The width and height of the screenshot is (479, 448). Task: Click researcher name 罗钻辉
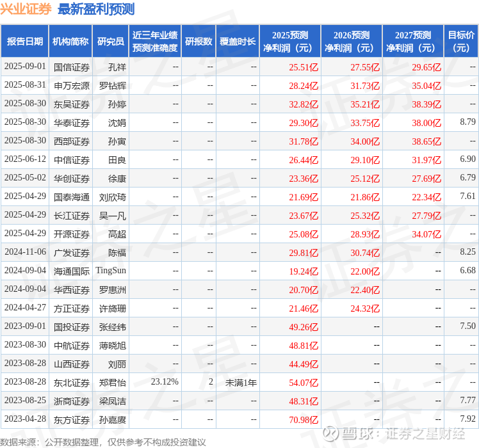(x=113, y=86)
